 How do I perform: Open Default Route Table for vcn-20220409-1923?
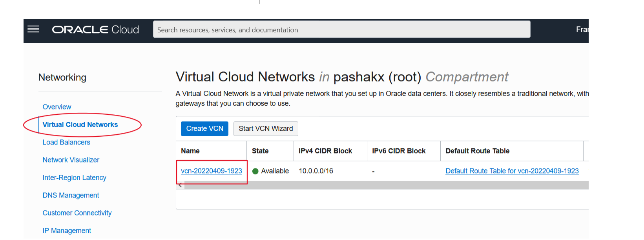tap(512, 171)
